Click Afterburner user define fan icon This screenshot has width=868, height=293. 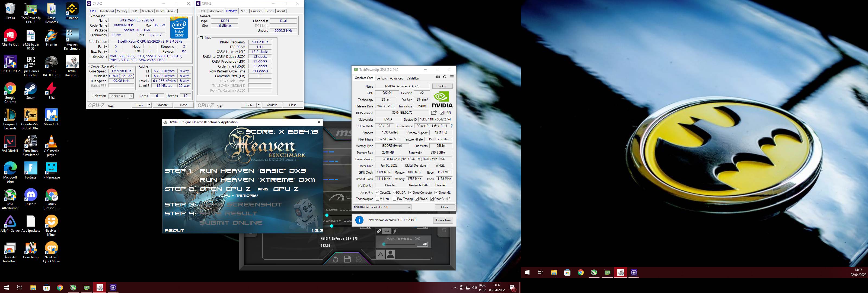pos(390,254)
